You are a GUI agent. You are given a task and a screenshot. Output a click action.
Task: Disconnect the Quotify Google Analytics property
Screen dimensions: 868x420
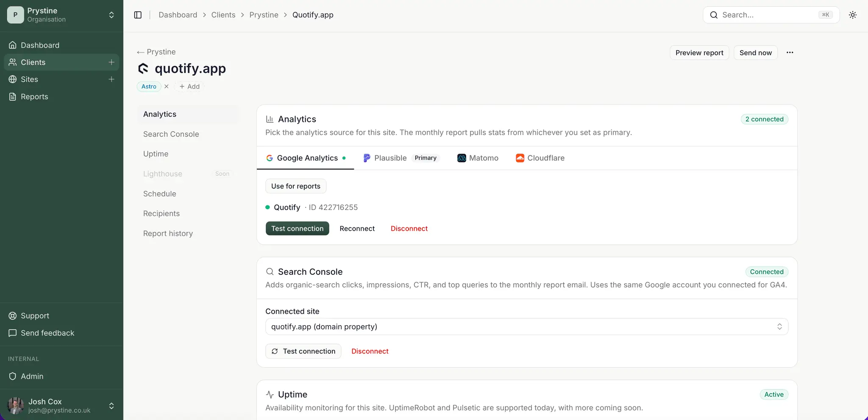(x=409, y=228)
